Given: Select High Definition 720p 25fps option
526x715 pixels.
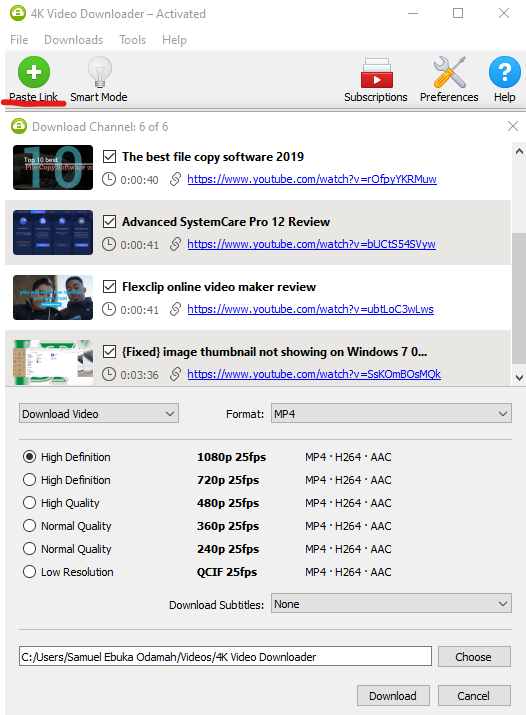Looking at the screenshot, I should pyautogui.click(x=29, y=480).
